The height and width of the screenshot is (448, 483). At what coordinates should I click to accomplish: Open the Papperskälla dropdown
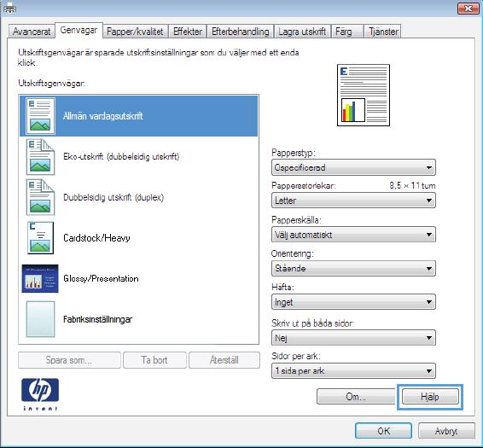[353, 235]
